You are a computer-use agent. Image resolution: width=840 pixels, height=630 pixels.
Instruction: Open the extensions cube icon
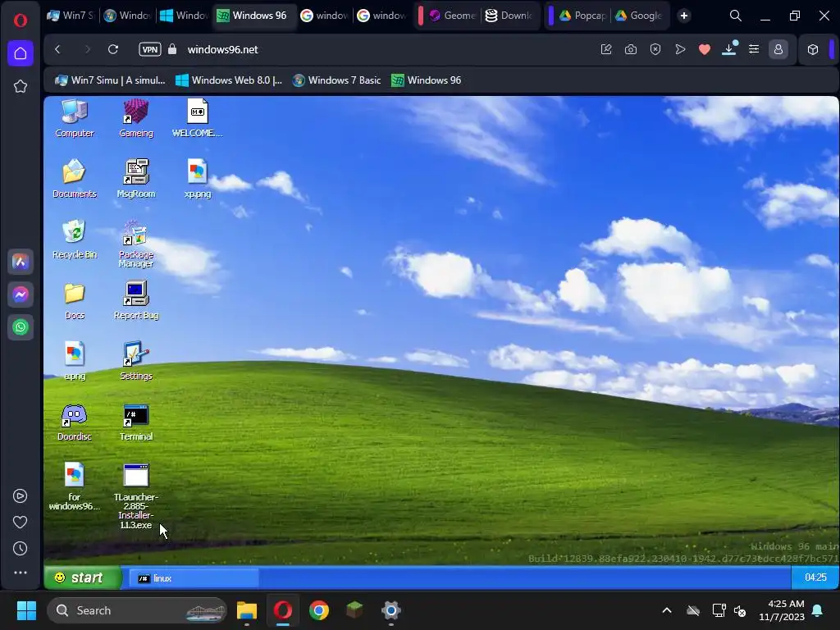(x=813, y=49)
